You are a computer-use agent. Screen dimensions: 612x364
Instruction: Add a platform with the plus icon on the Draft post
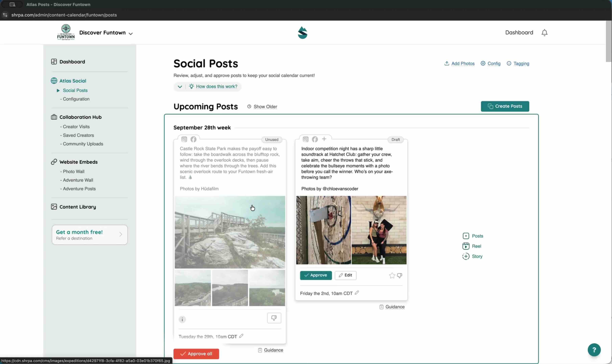[324, 139]
